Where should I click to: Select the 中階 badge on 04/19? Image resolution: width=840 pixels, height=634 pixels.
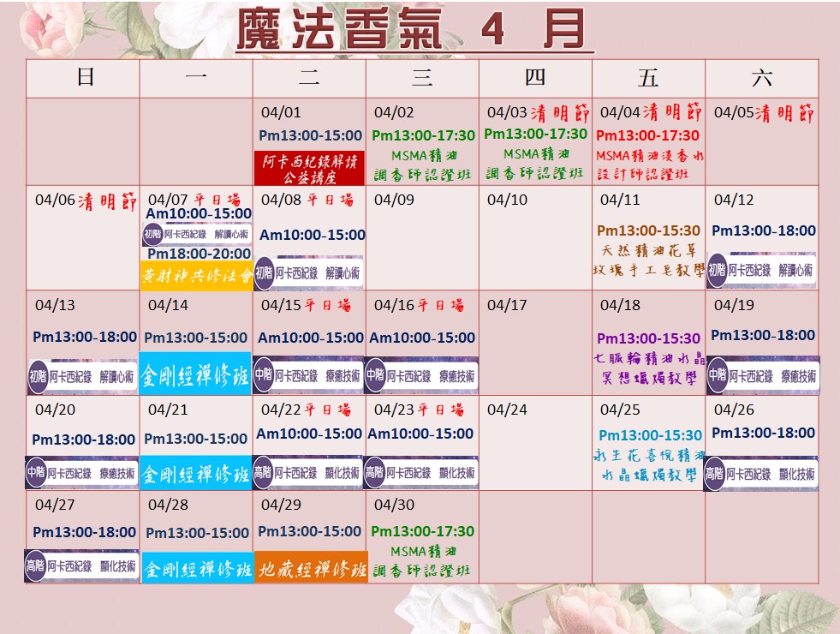click(718, 375)
